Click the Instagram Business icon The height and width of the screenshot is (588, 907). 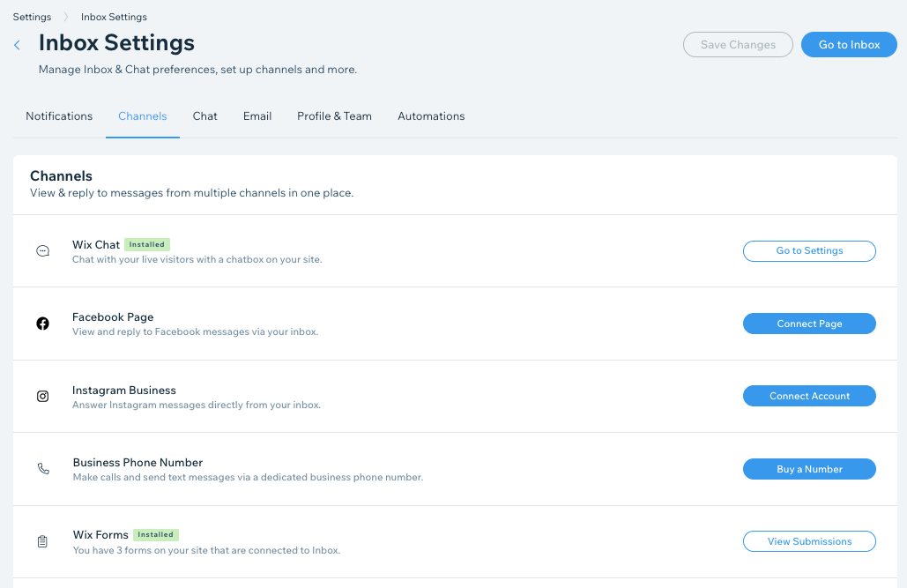(42, 396)
